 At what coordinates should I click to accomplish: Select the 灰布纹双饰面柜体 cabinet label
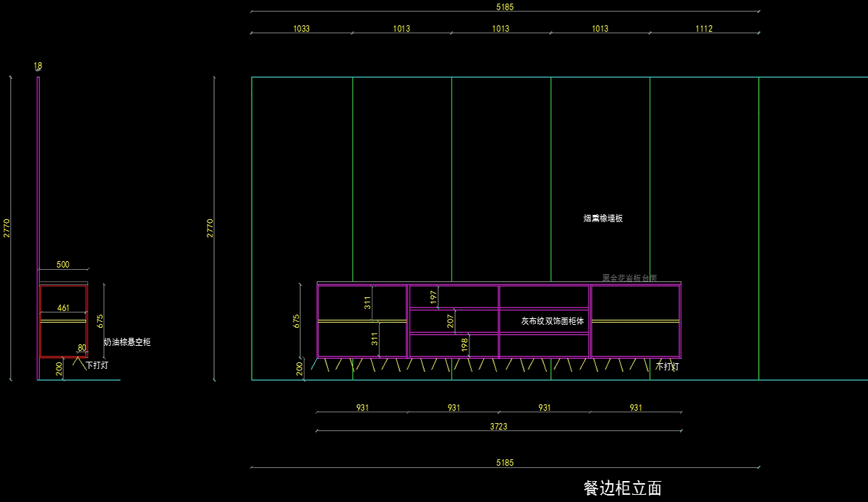[x=553, y=320]
